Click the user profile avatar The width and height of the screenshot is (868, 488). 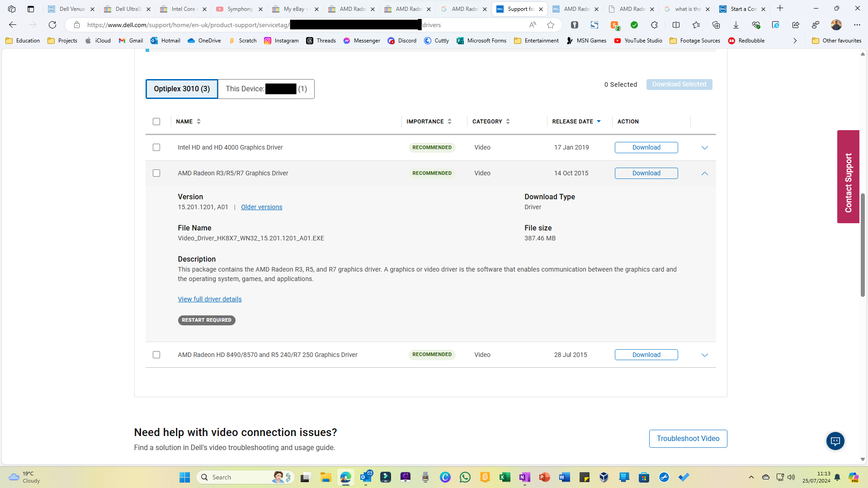[836, 25]
